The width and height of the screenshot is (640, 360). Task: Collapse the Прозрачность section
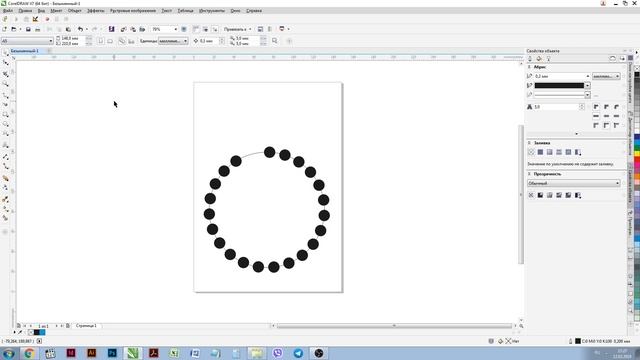[x=529, y=174]
